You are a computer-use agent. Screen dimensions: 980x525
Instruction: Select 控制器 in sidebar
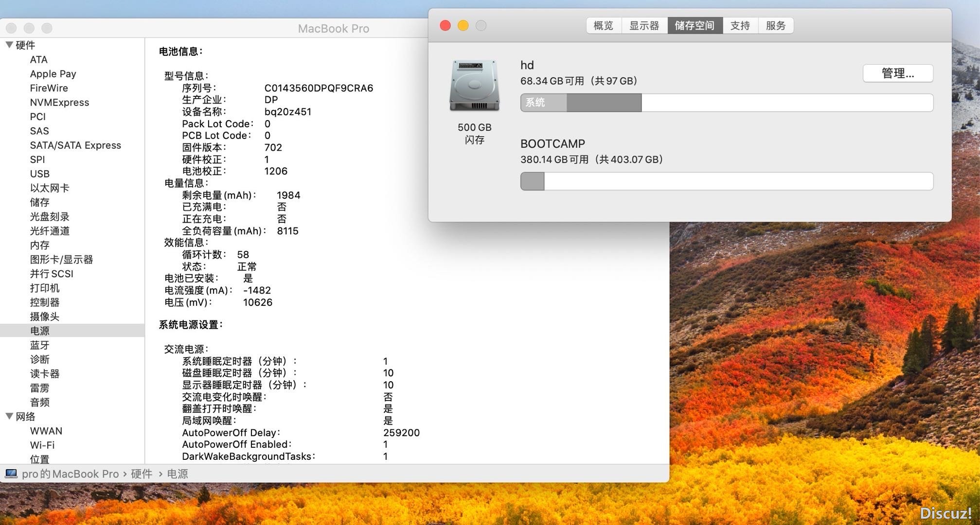point(45,302)
